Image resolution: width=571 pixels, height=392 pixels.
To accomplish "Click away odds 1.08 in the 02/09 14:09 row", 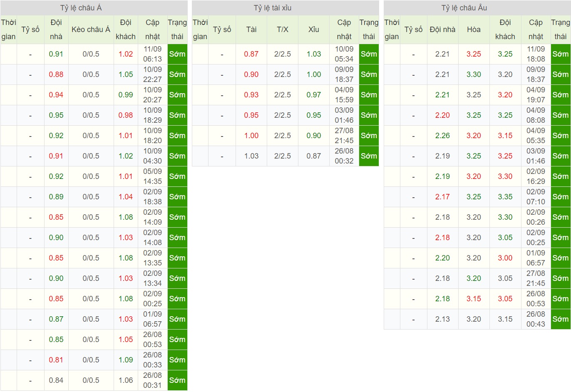I will click(126, 217).
